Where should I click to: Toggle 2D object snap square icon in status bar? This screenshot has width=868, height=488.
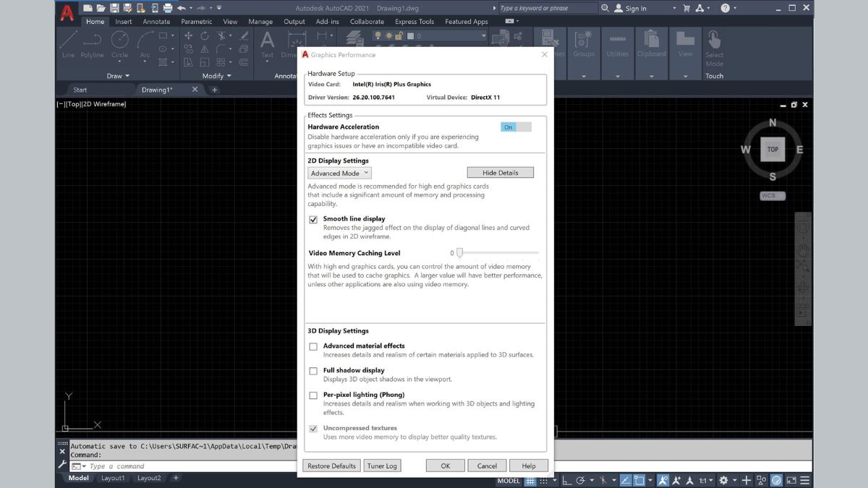[x=639, y=480]
